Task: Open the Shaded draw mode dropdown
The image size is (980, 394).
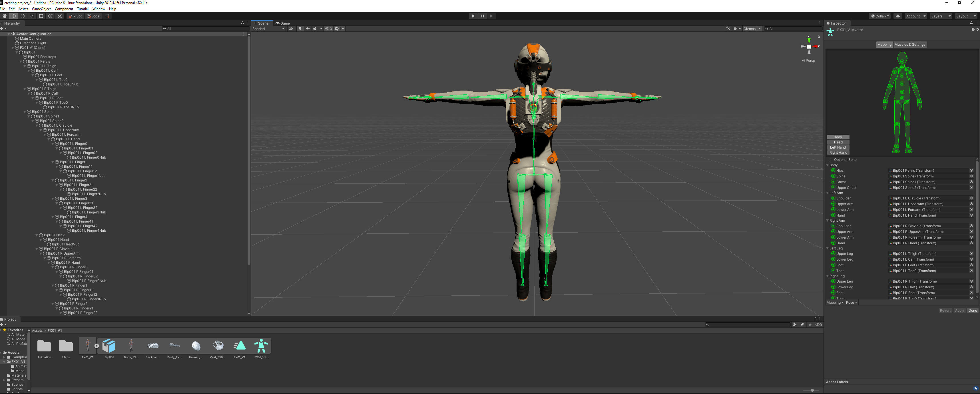Action: pos(268,29)
